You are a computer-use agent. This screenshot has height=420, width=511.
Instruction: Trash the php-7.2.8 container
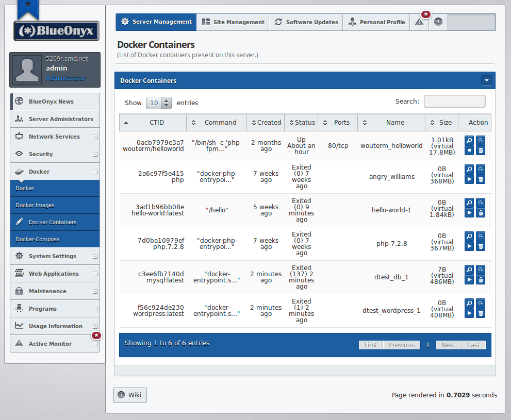tap(481, 246)
